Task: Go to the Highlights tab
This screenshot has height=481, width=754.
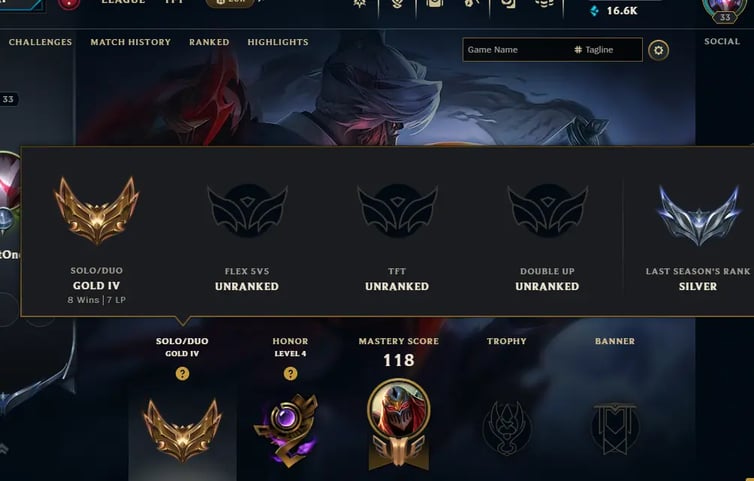Action: point(278,42)
